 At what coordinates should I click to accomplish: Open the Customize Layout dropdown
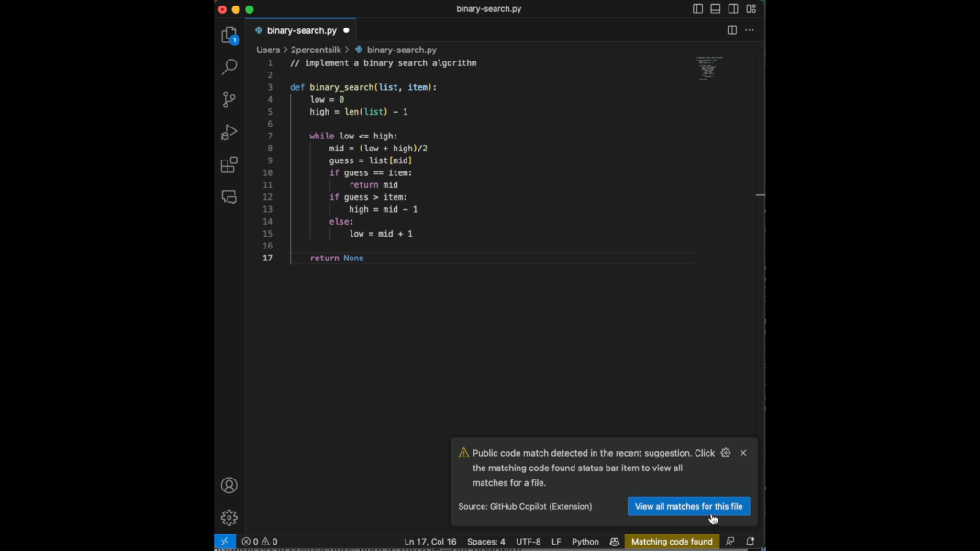[x=751, y=7]
